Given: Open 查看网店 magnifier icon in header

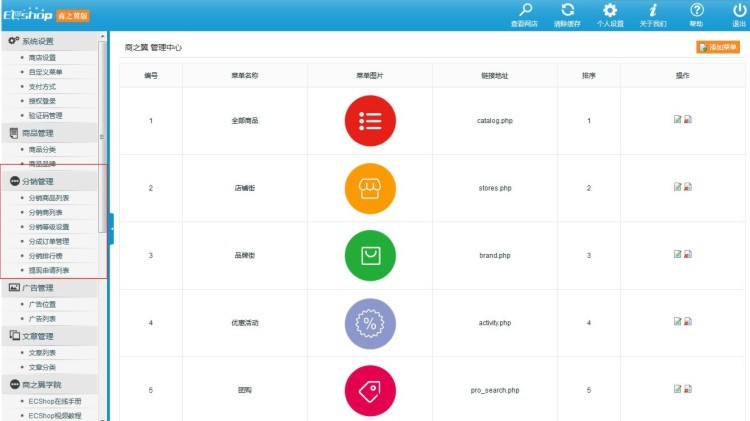Looking at the screenshot, I should [x=525, y=10].
